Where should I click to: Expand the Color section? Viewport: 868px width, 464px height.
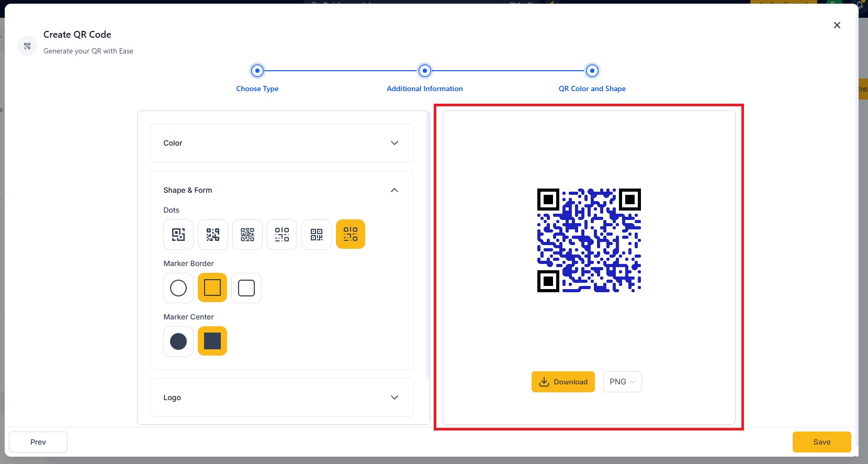(282, 143)
